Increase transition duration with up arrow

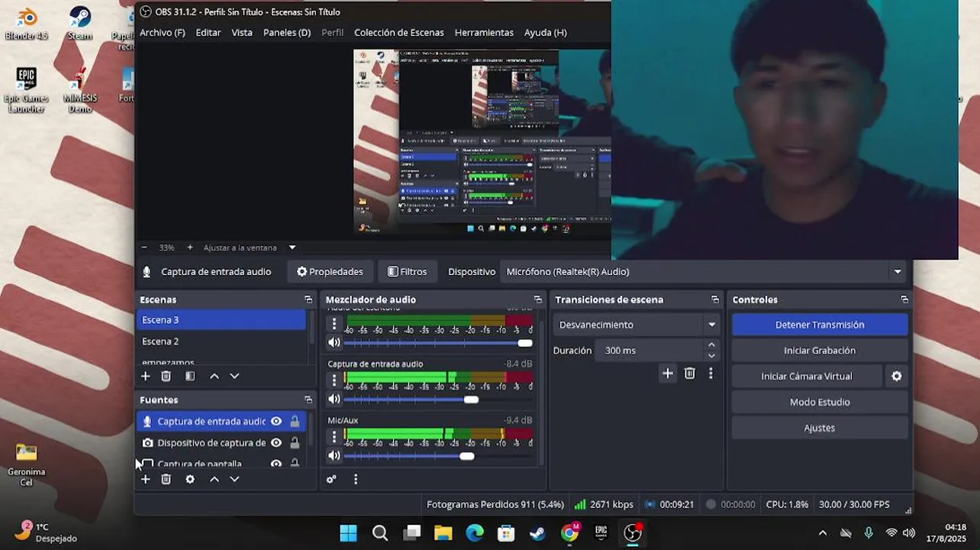(711, 345)
